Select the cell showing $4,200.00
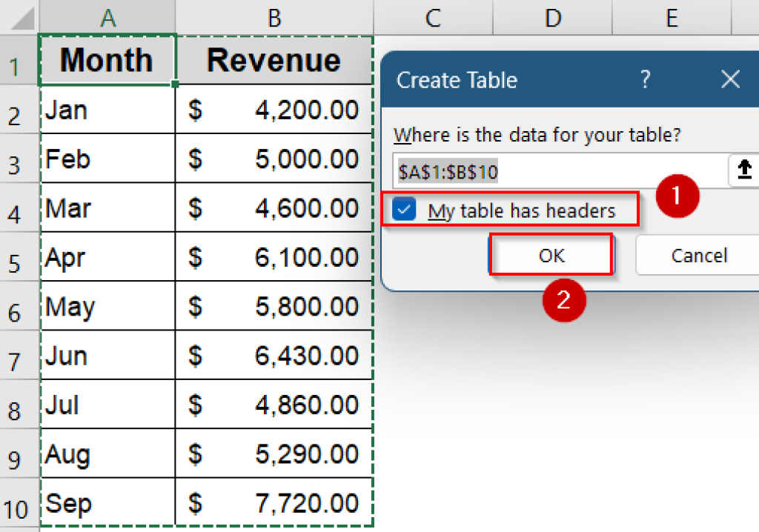The height and width of the screenshot is (532, 759). (274, 110)
